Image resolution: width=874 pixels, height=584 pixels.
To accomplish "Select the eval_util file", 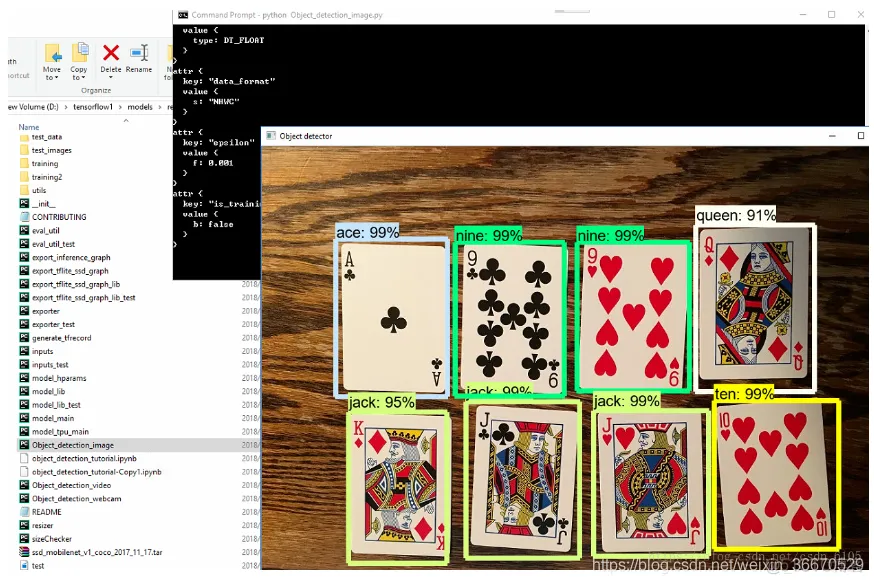I will click(x=45, y=231).
